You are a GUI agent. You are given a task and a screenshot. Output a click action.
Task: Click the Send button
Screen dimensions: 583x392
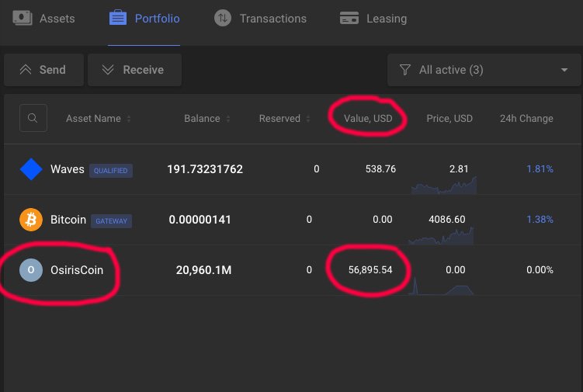click(44, 70)
